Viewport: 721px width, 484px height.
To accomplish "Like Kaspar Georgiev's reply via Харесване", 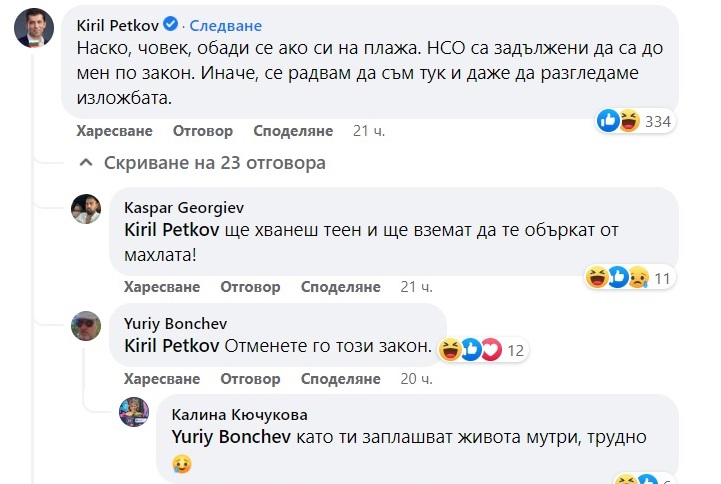I will [x=161, y=287].
